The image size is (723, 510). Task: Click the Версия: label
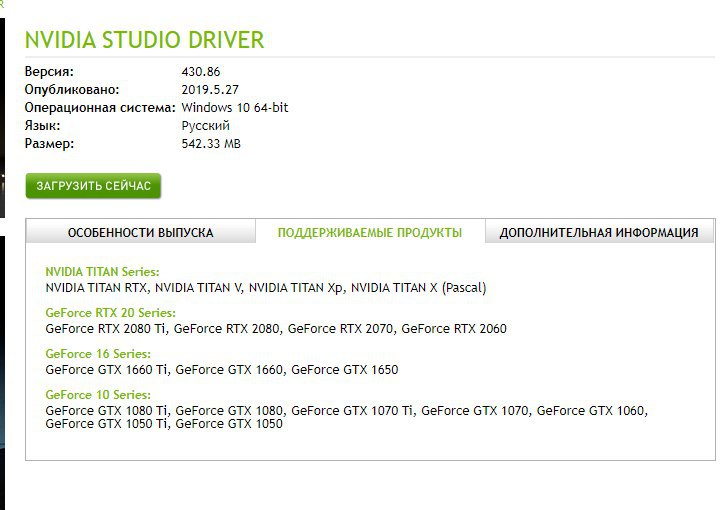(49, 72)
